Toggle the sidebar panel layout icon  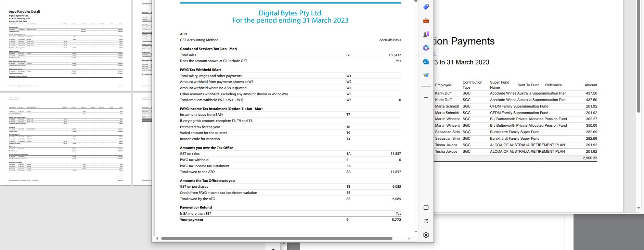[x=426, y=208]
